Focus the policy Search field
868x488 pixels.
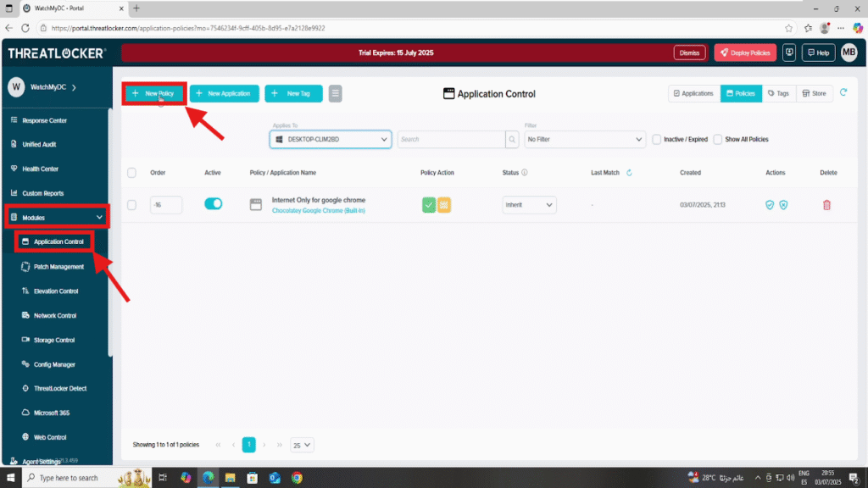click(x=451, y=140)
